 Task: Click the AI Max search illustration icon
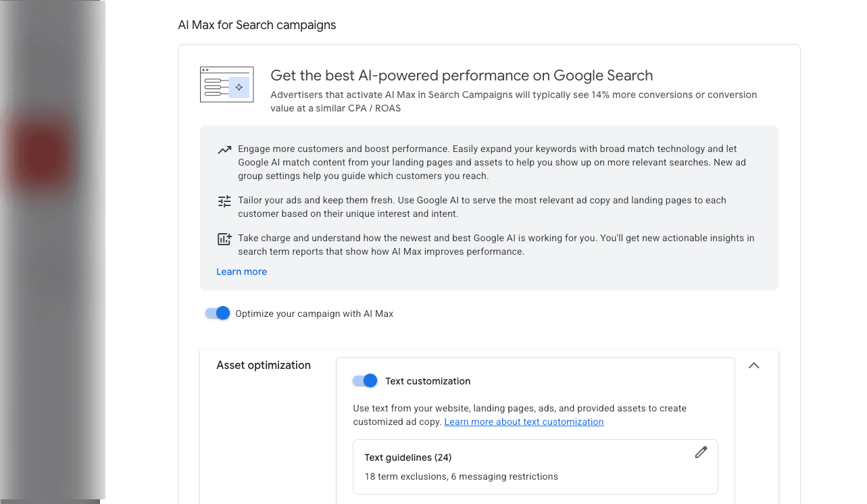click(227, 84)
